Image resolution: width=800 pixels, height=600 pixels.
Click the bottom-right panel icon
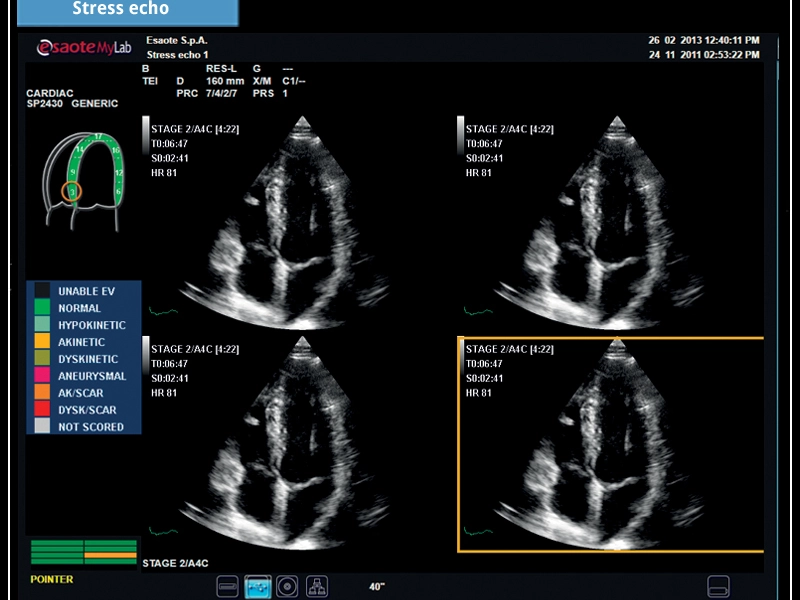(x=718, y=585)
